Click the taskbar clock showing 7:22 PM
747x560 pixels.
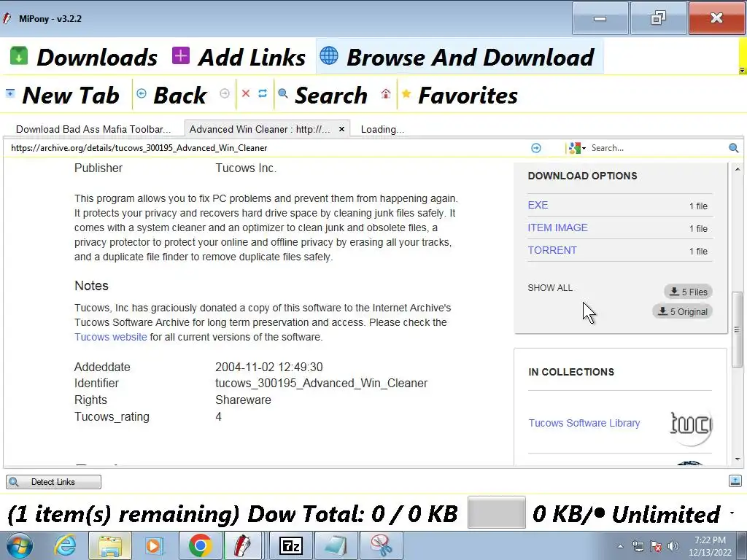(710, 546)
